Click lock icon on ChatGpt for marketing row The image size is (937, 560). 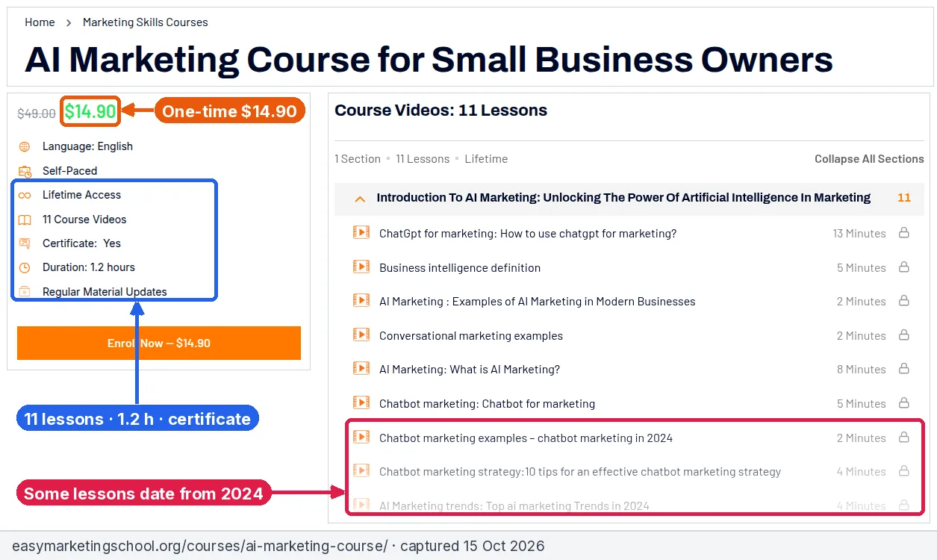[903, 233]
